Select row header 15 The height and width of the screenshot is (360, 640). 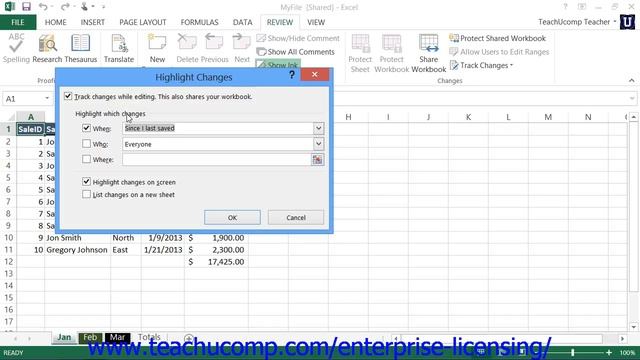coord(9,298)
